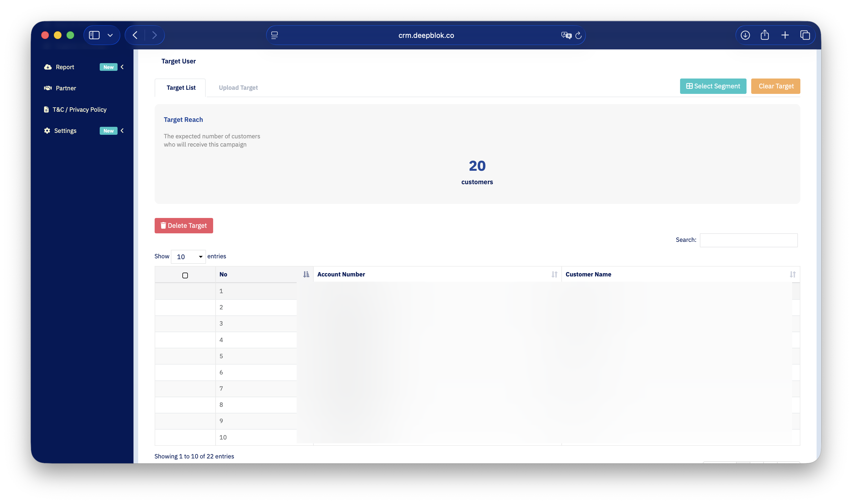The height and width of the screenshot is (504, 852).
Task: Expand the Settings menu chevron
Action: (x=122, y=130)
